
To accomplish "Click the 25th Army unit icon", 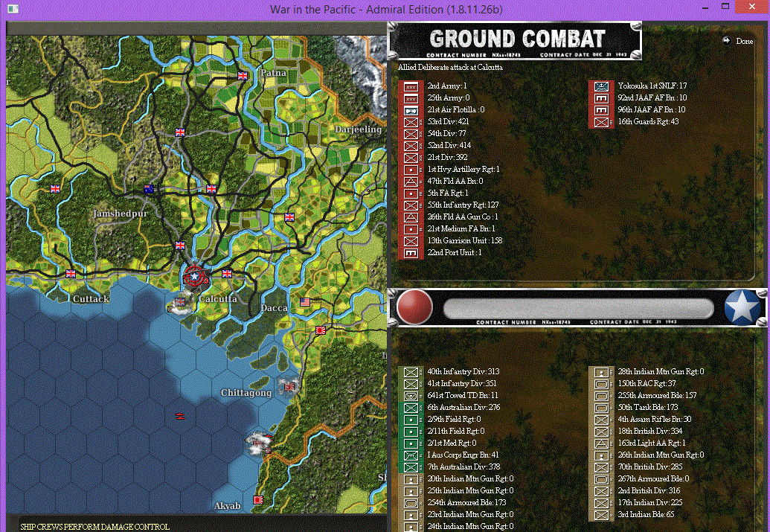I will (411, 98).
